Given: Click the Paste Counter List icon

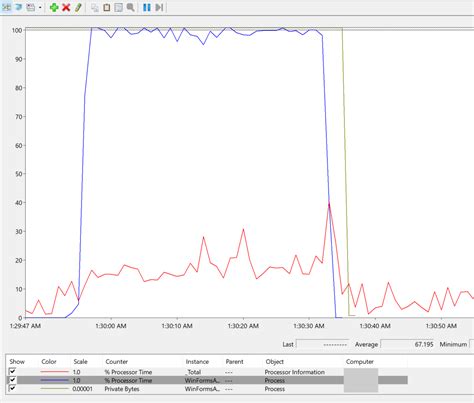Looking at the screenshot, I should [107, 7].
